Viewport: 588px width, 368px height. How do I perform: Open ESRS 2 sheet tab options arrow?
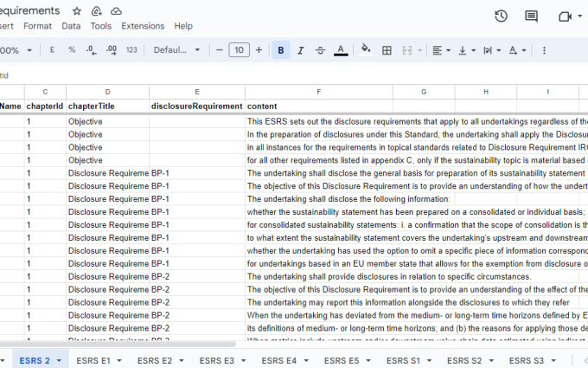(x=59, y=360)
